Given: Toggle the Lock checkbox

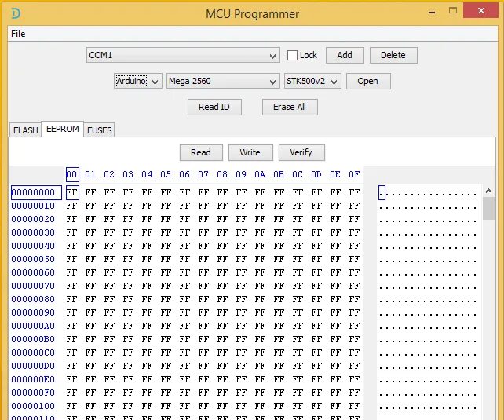Looking at the screenshot, I should pyautogui.click(x=292, y=55).
